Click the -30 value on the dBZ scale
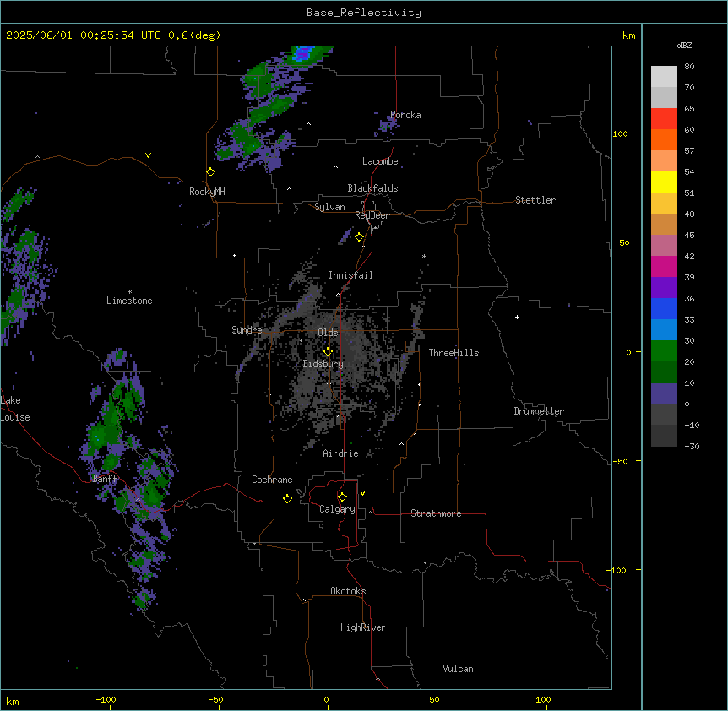This screenshot has width=728, height=711. pyautogui.click(x=692, y=446)
